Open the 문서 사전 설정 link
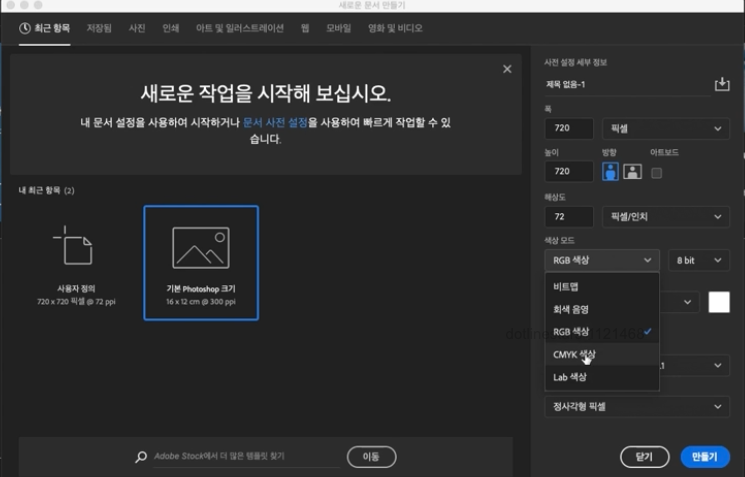The height and width of the screenshot is (477, 745). click(275, 123)
